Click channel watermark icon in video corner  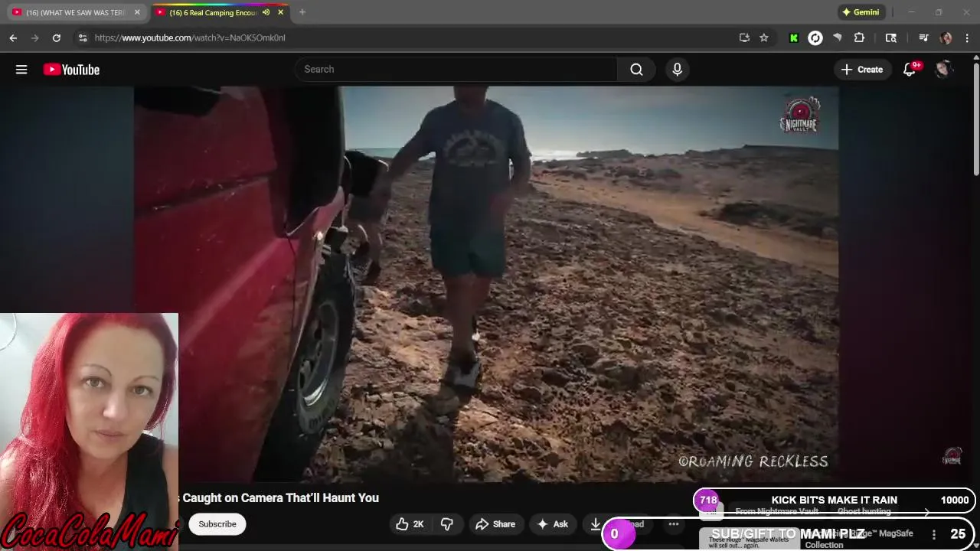(952, 457)
